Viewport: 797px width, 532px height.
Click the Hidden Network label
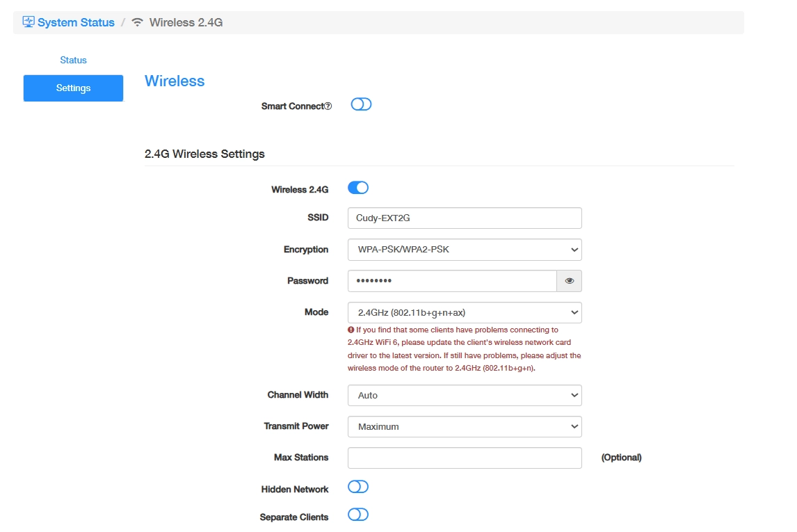click(x=294, y=490)
